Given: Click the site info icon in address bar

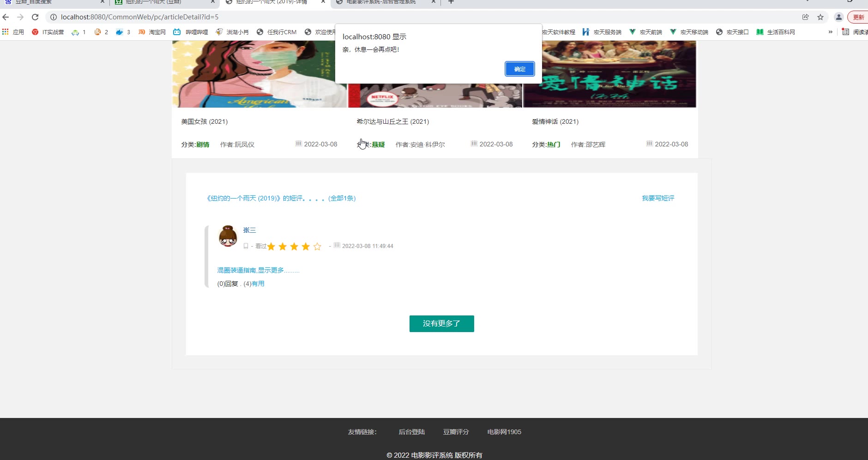Looking at the screenshot, I should tap(54, 17).
